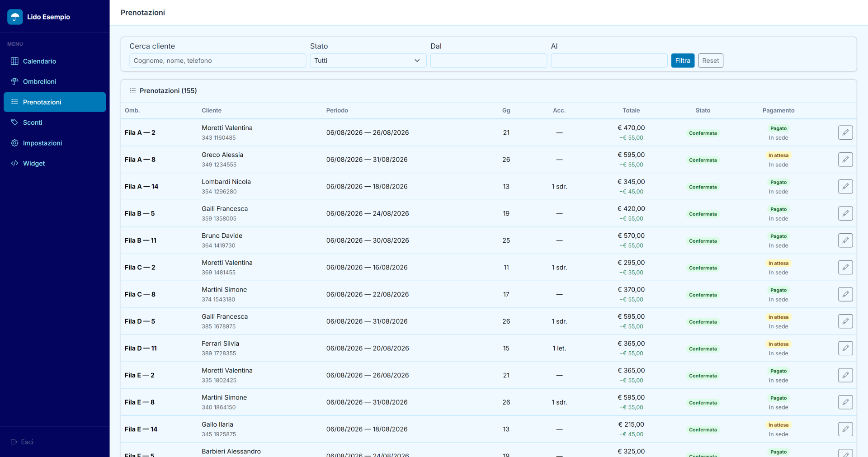Click the Sconti tag icon in the sidebar
This screenshot has height=457, width=868.
(x=14, y=122)
